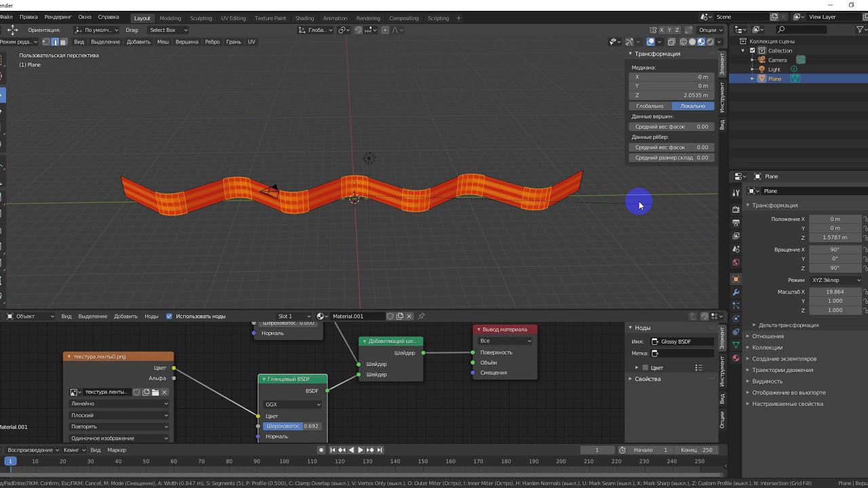Open the GGX distribution dropdown
Viewport: 868px width, 488px height.
click(x=292, y=405)
